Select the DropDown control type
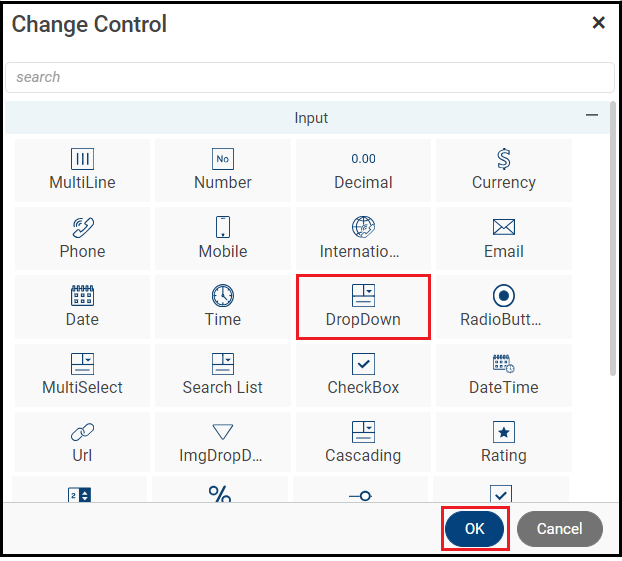This screenshot has height=561, width=622. tap(363, 307)
